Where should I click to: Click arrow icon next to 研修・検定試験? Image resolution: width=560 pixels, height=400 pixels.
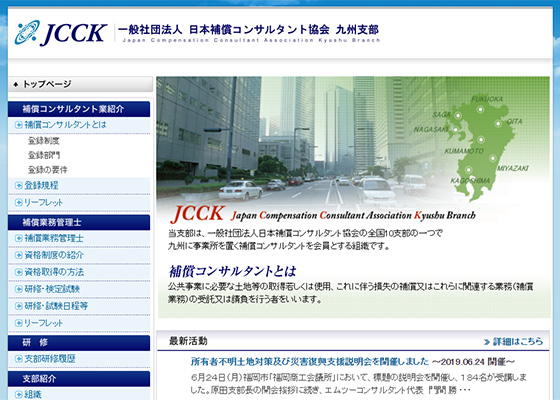click(x=19, y=289)
